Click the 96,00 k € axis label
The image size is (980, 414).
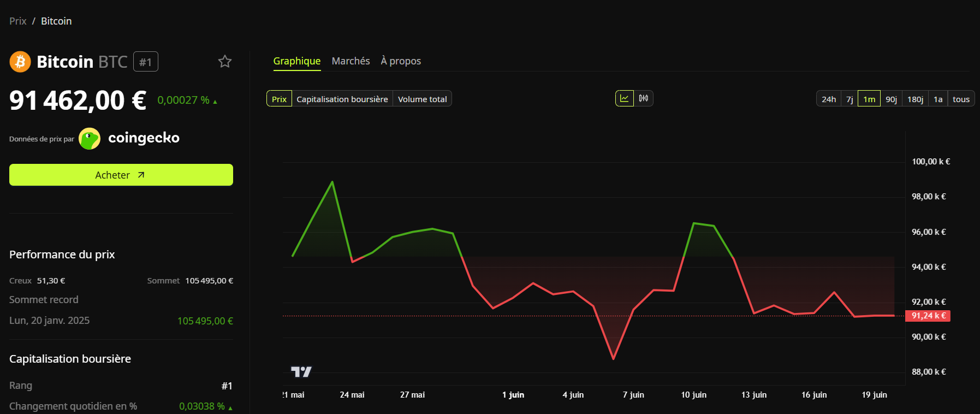coord(929,232)
